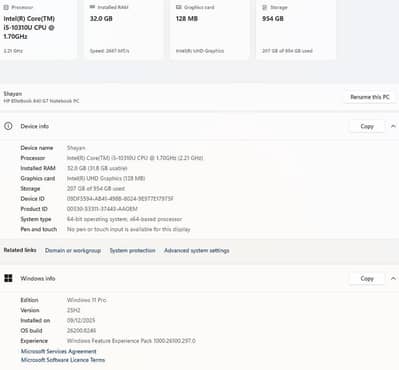This screenshot has width=399, height=370.
Task: Open Domain or workgroup link
Action: [73, 250]
